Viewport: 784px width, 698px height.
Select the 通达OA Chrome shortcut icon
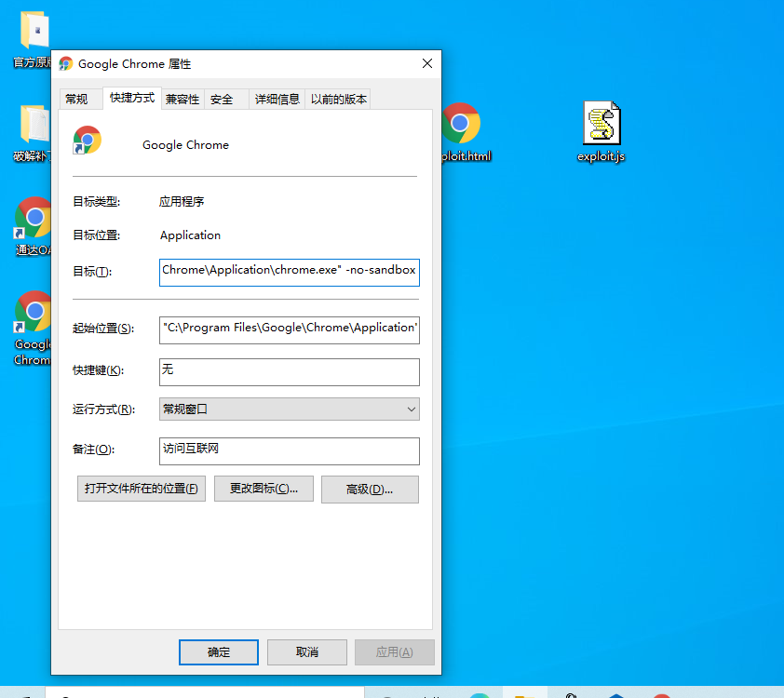[x=33, y=218]
